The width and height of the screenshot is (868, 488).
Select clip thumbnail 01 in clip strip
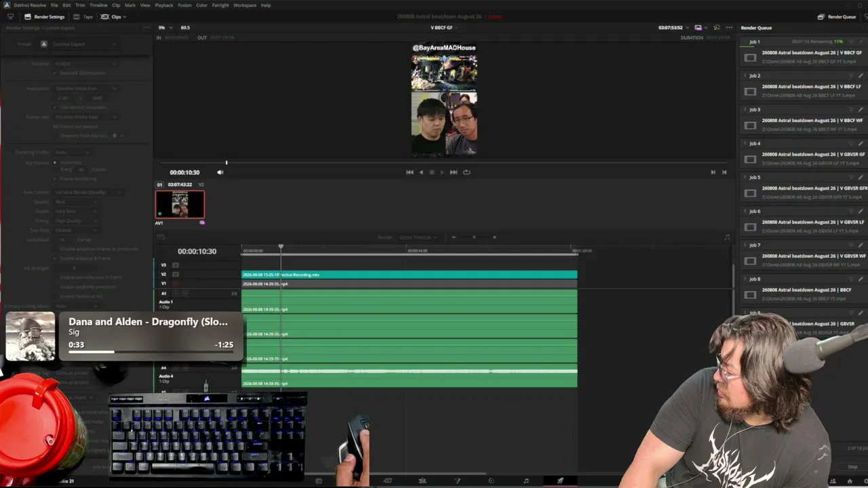(180, 204)
